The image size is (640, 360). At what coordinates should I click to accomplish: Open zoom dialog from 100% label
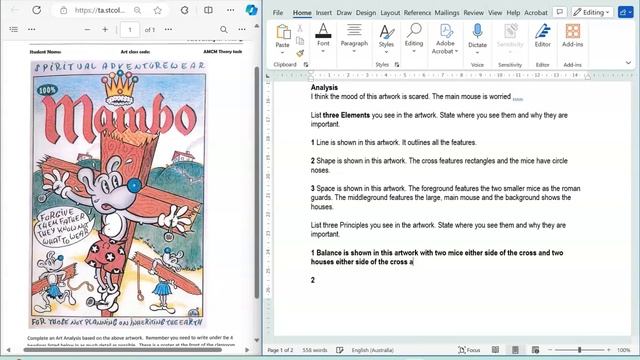point(623,350)
